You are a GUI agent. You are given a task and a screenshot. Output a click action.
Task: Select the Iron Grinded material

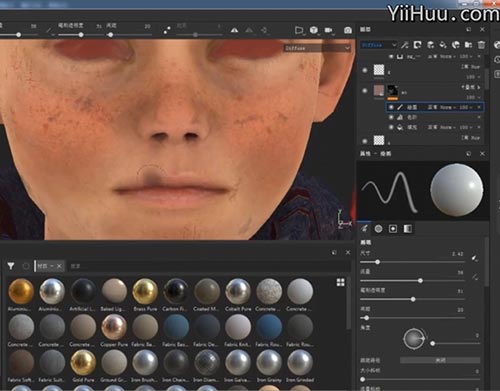(x=300, y=362)
